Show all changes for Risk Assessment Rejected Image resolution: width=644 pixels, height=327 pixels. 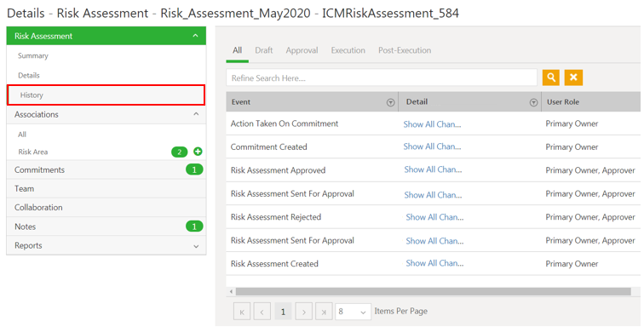click(434, 217)
